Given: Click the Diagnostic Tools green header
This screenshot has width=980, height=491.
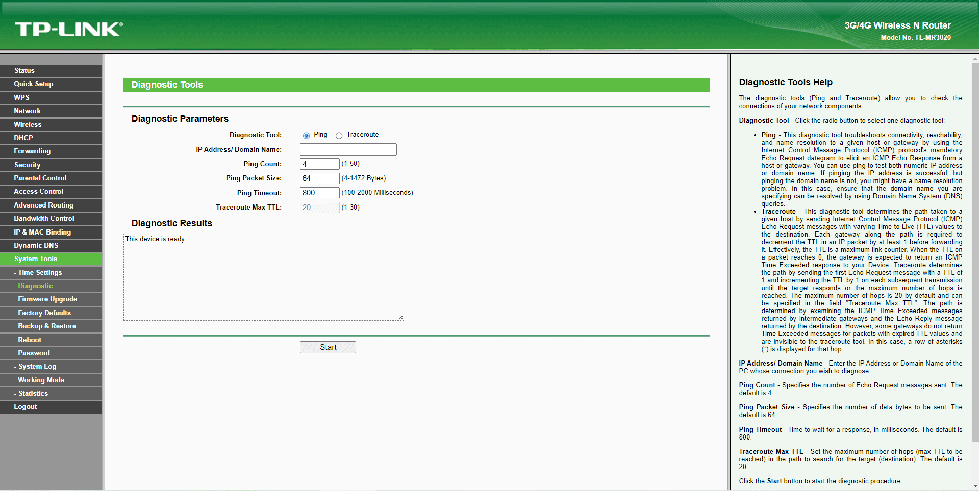Looking at the screenshot, I should click(x=416, y=85).
